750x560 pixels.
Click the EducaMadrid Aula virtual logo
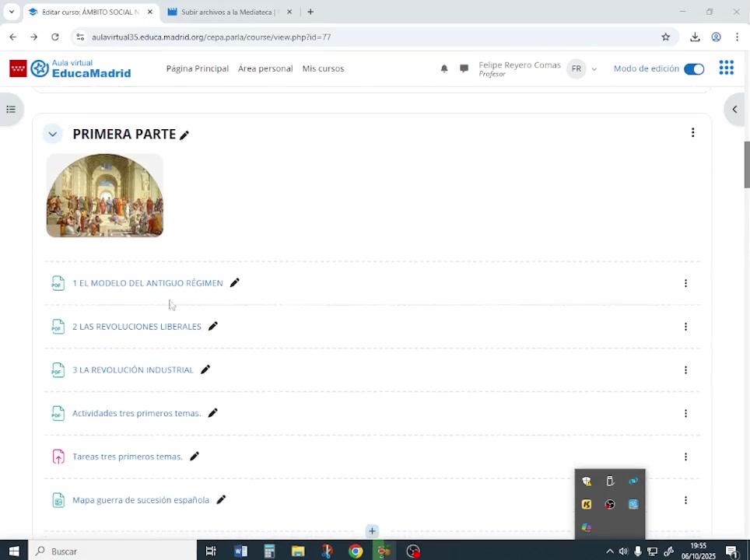pyautogui.click(x=70, y=69)
